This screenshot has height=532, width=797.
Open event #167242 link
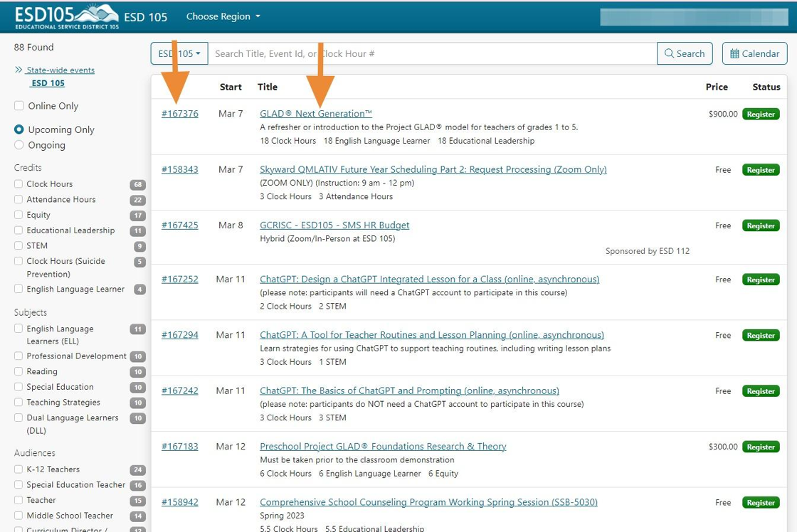(x=180, y=390)
